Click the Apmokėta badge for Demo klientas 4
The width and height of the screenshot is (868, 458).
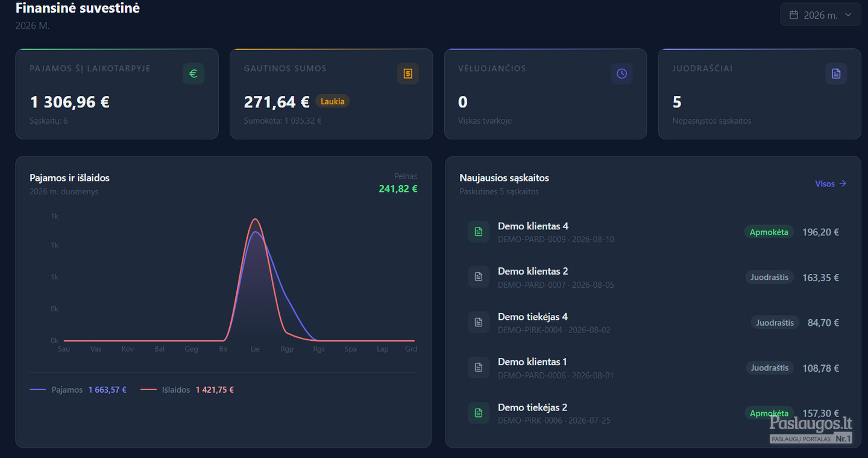(x=769, y=232)
